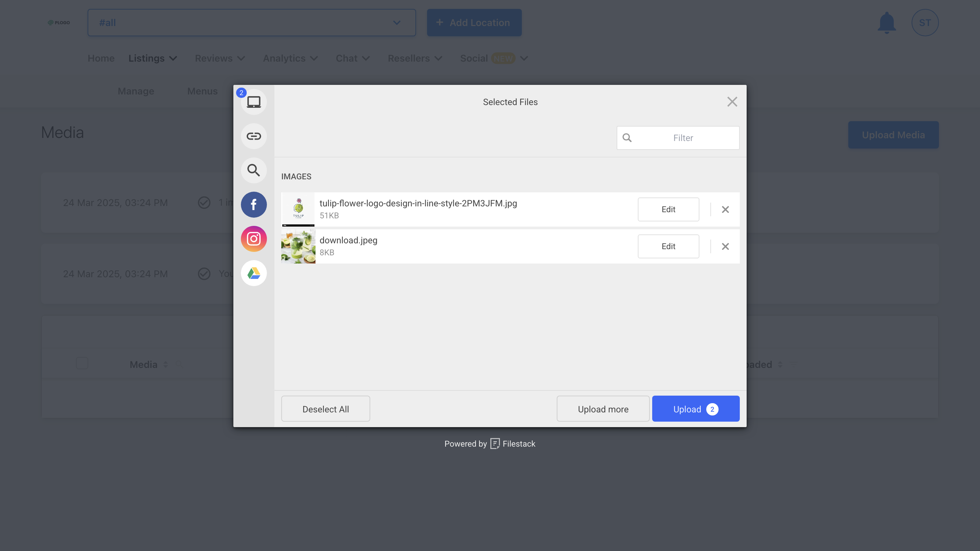The image size is (980, 551).
Task: Choose Facebook as upload source
Action: (x=254, y=205)
